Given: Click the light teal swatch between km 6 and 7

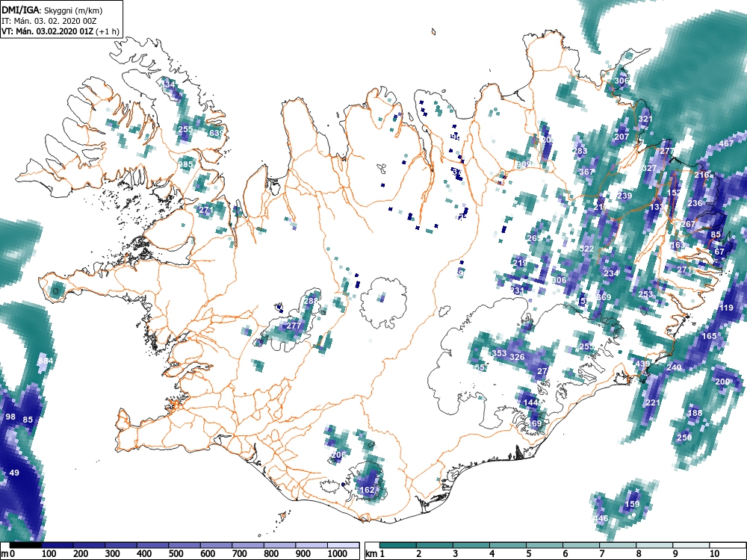Looking at the screenshot, I should click(x=581, y=545).
